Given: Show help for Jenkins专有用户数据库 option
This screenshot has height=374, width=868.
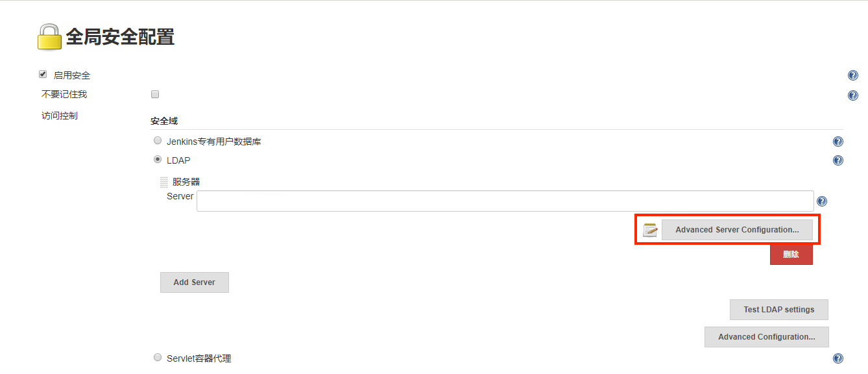Looking at the screenshot, I should [x=838, y=142].
